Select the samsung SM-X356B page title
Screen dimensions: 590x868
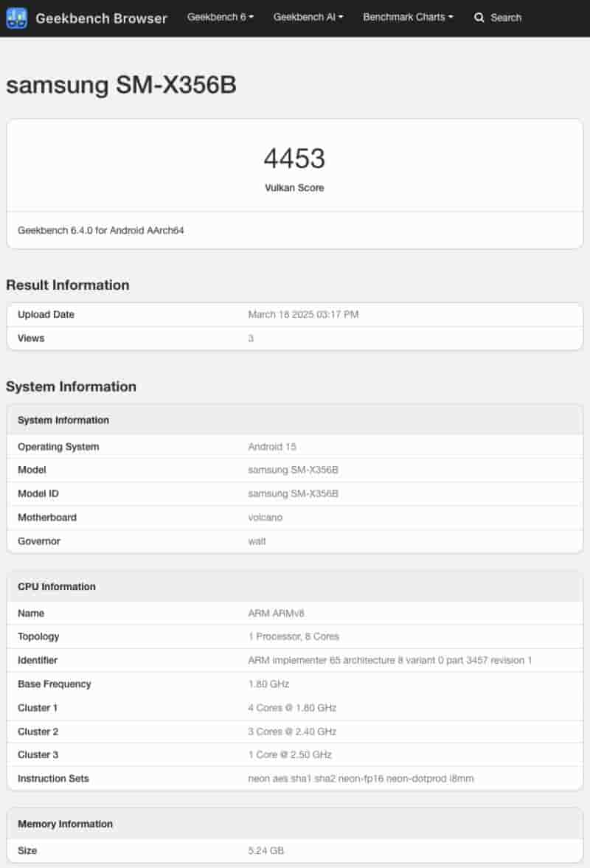[121, 85]
